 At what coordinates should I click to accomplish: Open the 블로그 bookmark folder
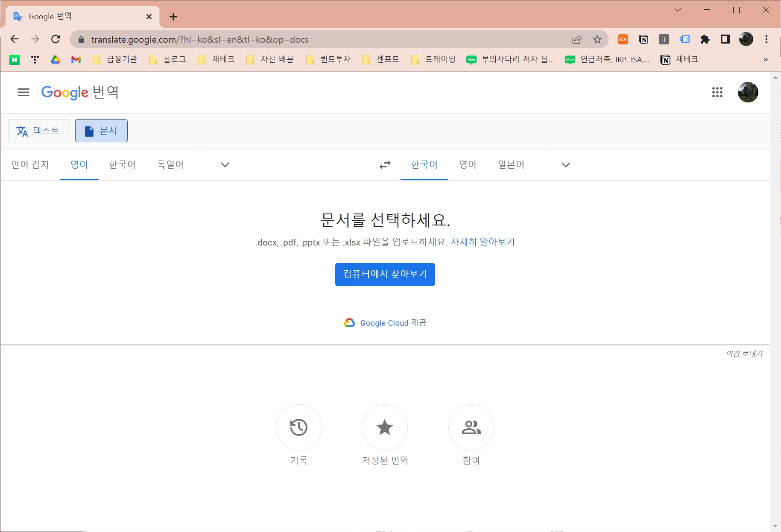[x=168, y=60]
